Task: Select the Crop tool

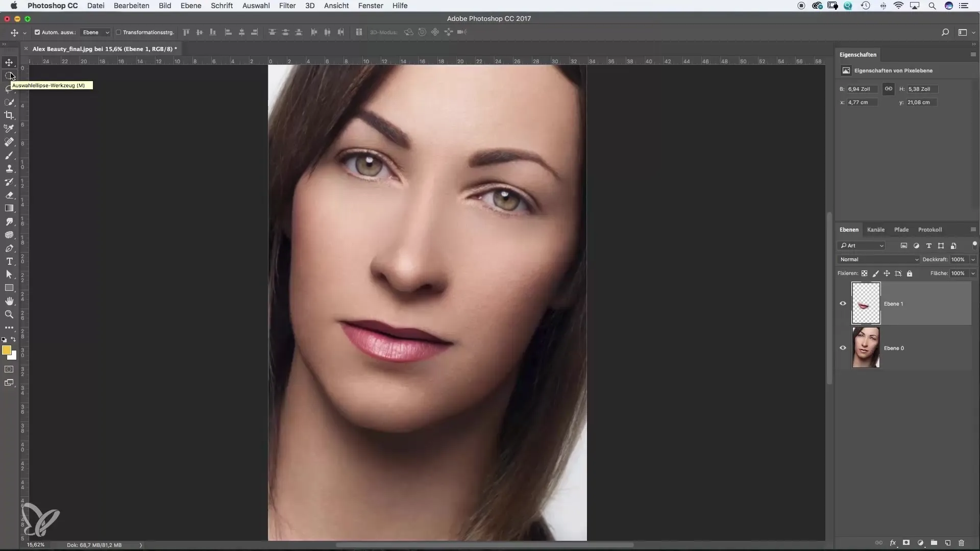Action: (x=9, y=115)
